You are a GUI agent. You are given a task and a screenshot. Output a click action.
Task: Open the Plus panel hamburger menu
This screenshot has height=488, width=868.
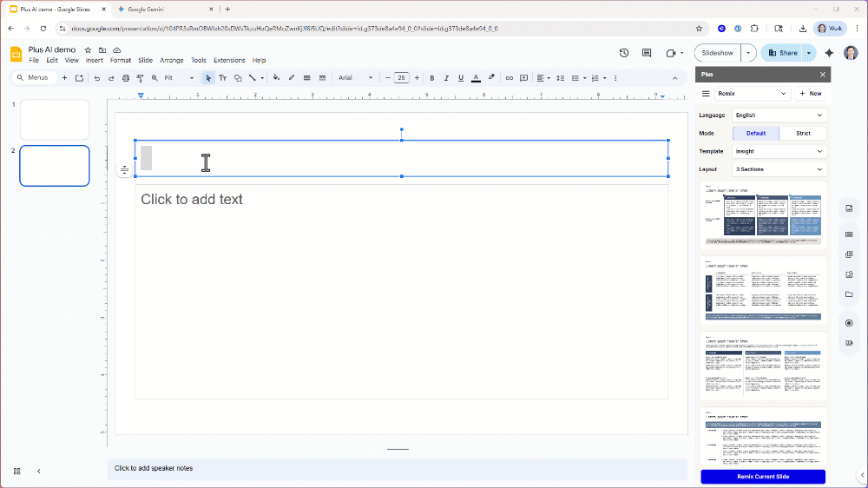706,93
